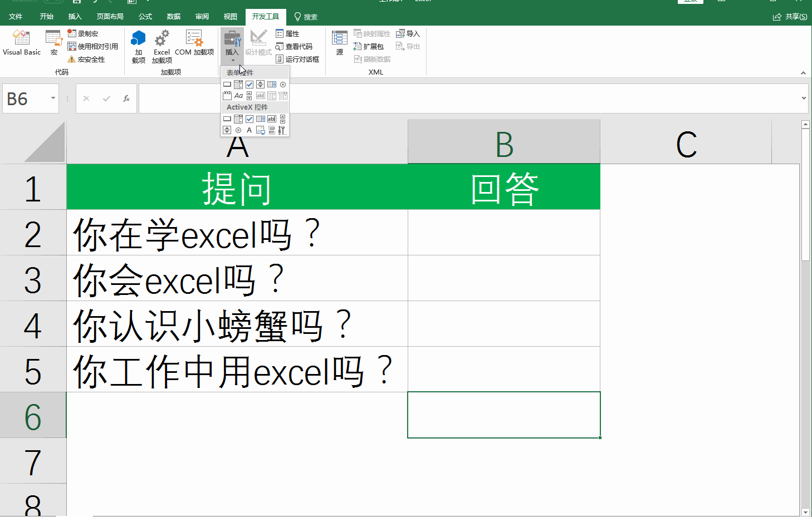
Task: Click into the Name Box showing B6
Action: coord(26,99)
